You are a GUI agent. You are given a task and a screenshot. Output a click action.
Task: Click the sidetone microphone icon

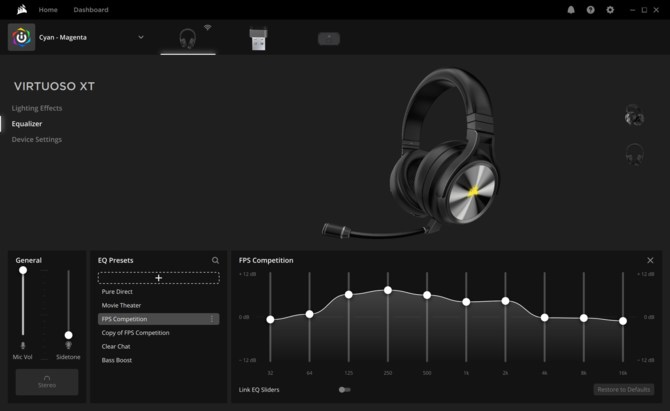(68, 345)
